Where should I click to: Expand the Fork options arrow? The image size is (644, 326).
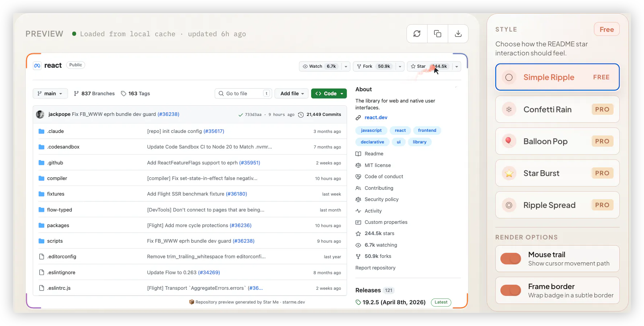point(400,66)
